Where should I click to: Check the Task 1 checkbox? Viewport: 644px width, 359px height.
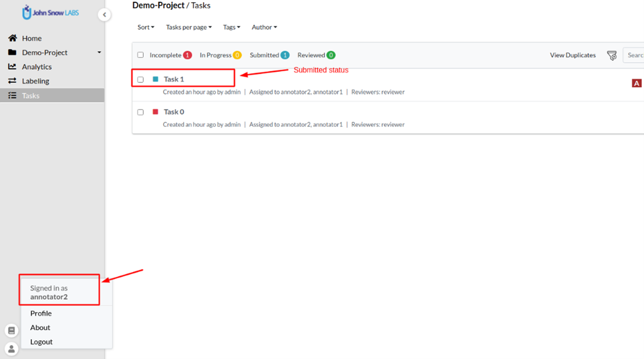coord(141,79)
